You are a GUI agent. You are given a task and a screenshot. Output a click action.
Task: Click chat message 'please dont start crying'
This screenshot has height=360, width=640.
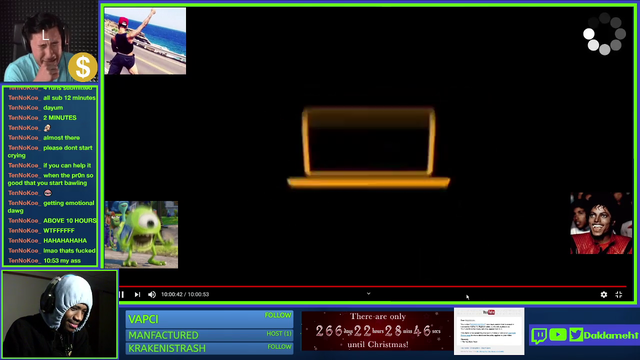[50, 151]
